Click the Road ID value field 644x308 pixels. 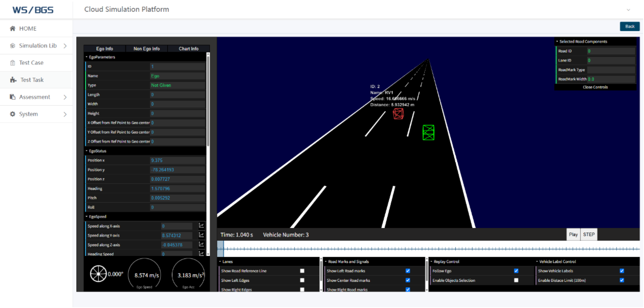coord(611,51)
